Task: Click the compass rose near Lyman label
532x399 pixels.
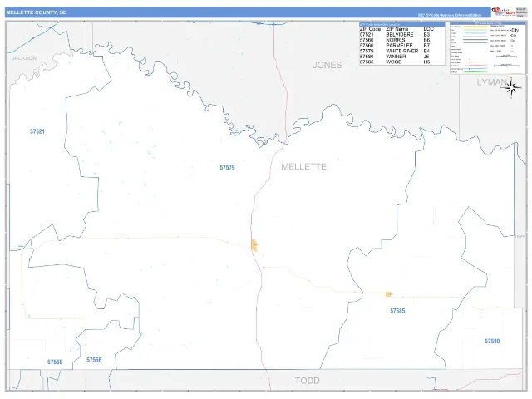Action: [511, 88]
